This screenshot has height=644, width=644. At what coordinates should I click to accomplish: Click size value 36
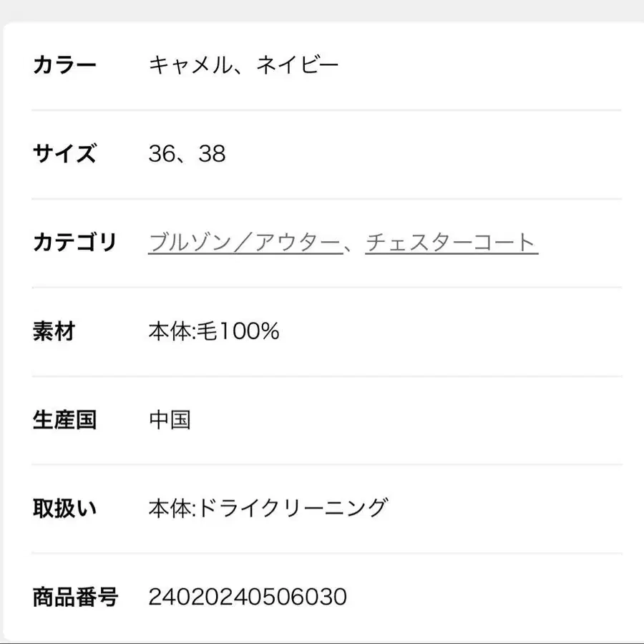162,154
